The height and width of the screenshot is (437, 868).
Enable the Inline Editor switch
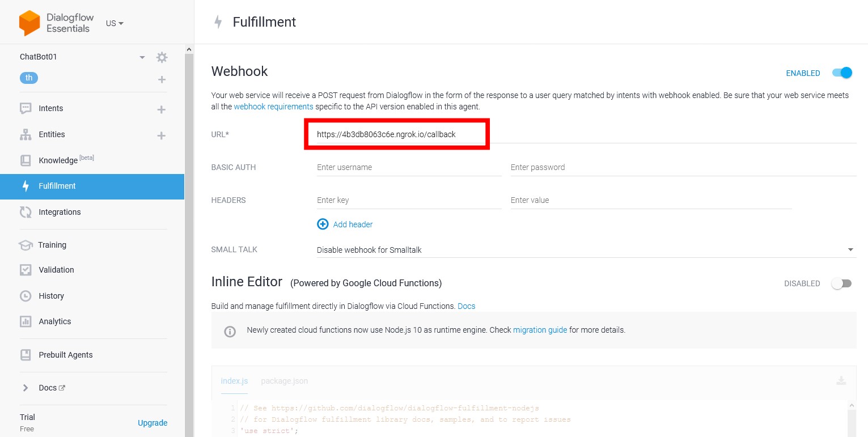(841, 283)
